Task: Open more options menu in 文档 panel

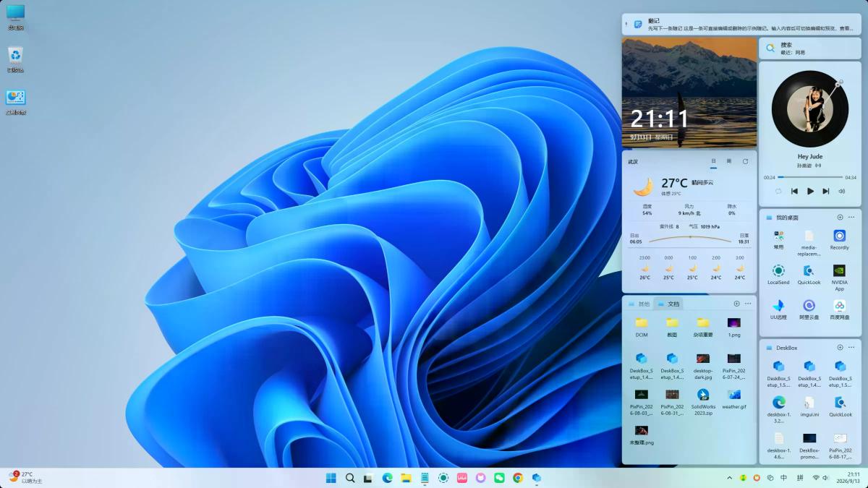Action: point(747,304)
